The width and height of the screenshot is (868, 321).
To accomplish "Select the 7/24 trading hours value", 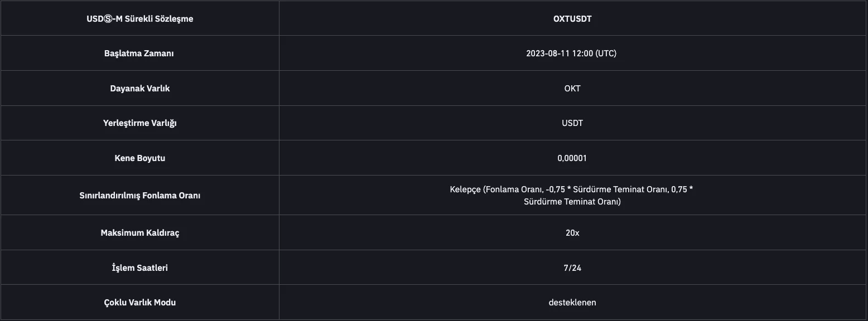I will (572, 268).
